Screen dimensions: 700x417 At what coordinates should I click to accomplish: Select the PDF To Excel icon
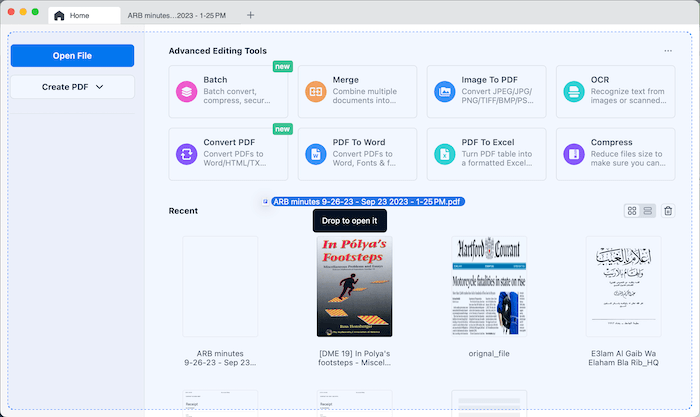pyautogui.click(x=444, y=154)
